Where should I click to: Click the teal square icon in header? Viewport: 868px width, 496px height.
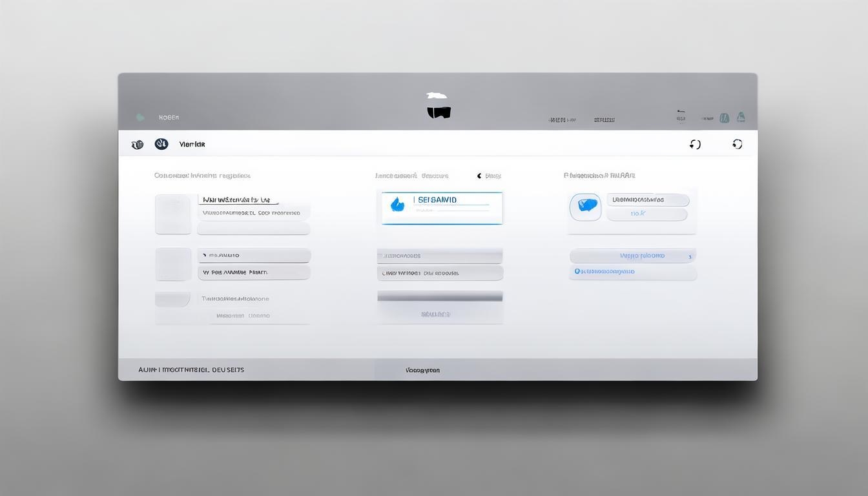tap(725, 118)
